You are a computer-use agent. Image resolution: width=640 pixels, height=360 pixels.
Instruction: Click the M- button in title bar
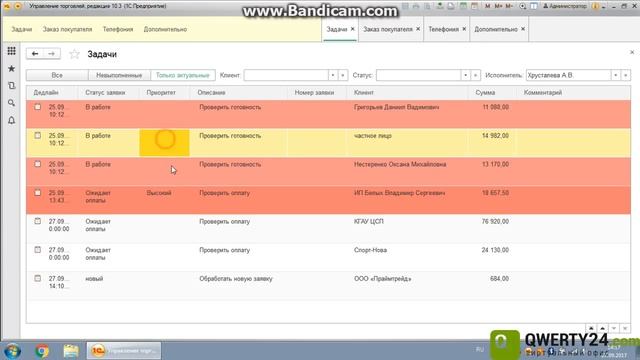(x=509, y=6)
